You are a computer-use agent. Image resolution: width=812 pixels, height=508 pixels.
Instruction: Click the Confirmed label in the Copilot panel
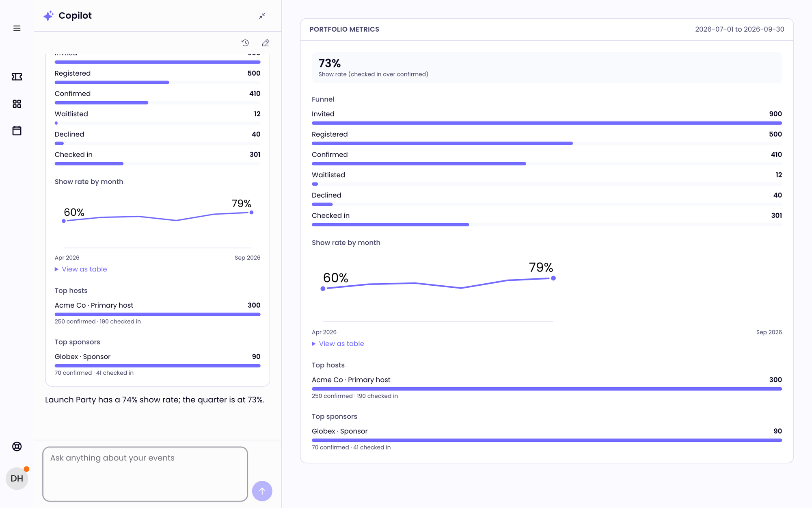click(x=73, y=94)
